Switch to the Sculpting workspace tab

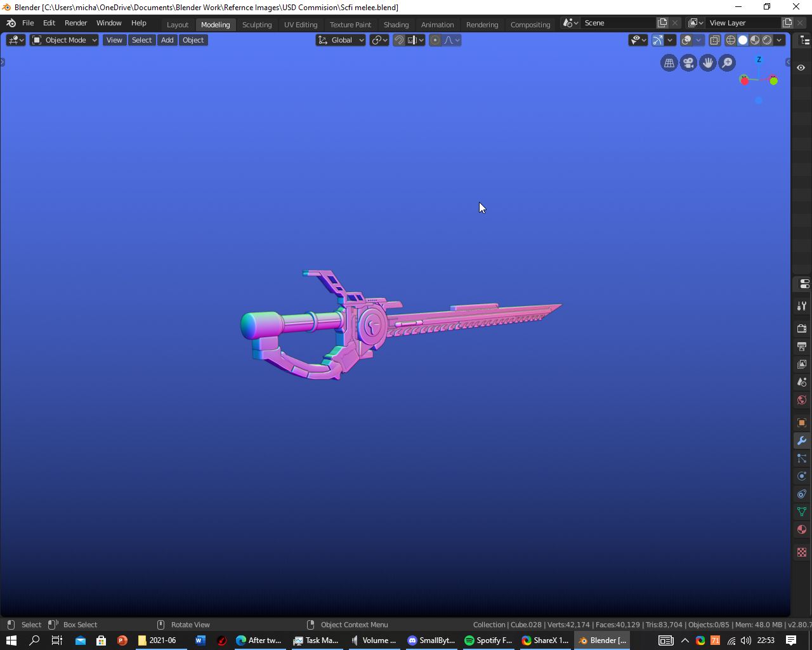tap(257, 25)
